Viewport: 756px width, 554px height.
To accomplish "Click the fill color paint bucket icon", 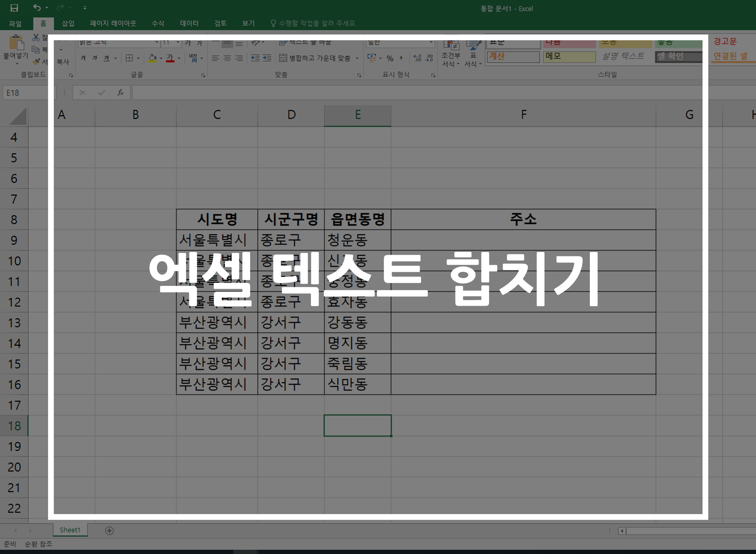I will [153, 58].
